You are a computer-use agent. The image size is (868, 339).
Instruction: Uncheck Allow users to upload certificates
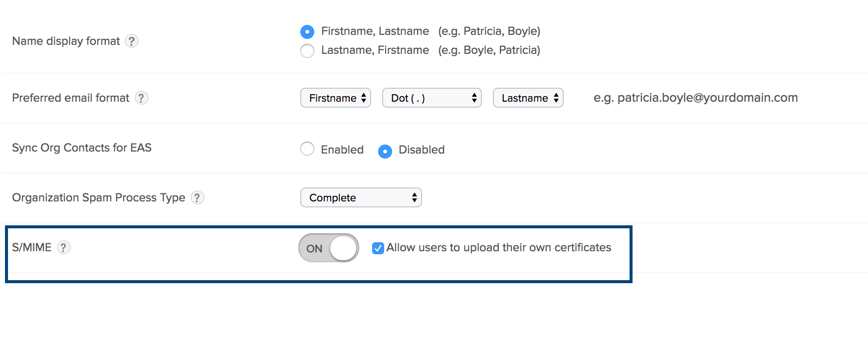pyautogui.click(x=378, y=248)
